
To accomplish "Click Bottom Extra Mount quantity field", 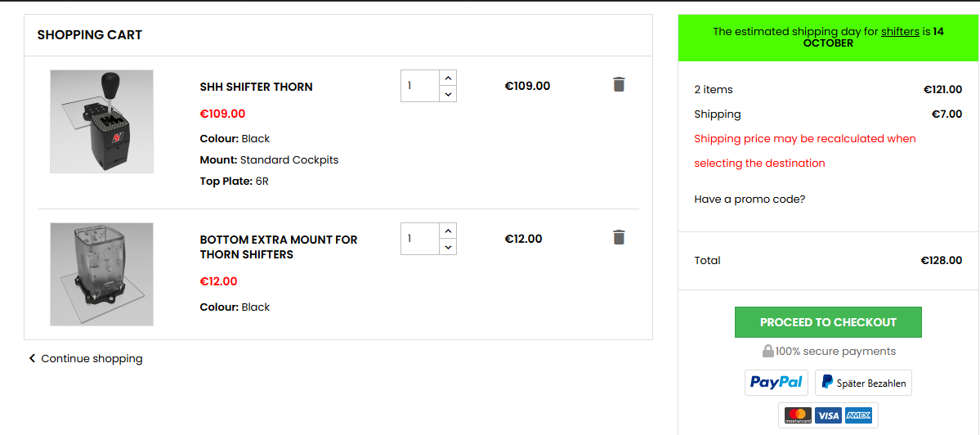I will [x=419, y=239].
